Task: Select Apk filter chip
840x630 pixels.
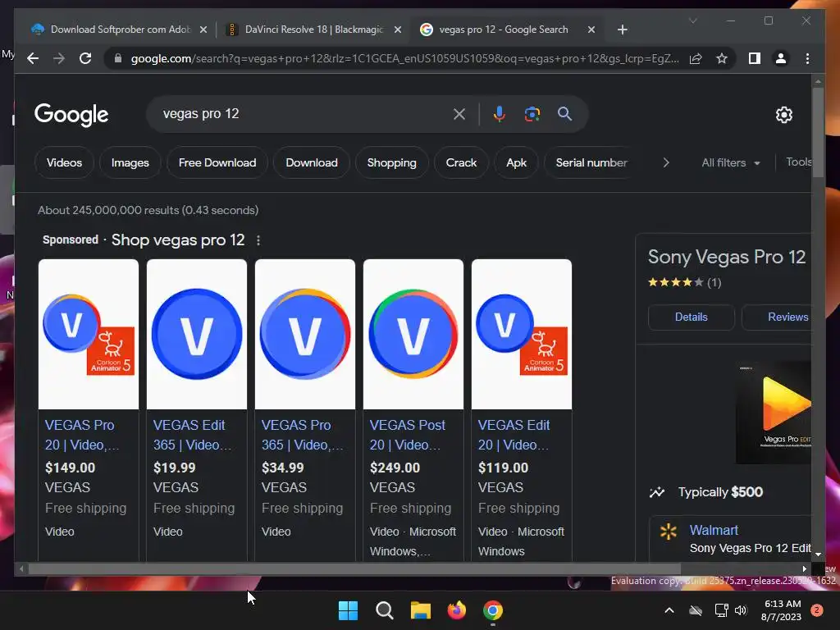Action: click(517, 163)
